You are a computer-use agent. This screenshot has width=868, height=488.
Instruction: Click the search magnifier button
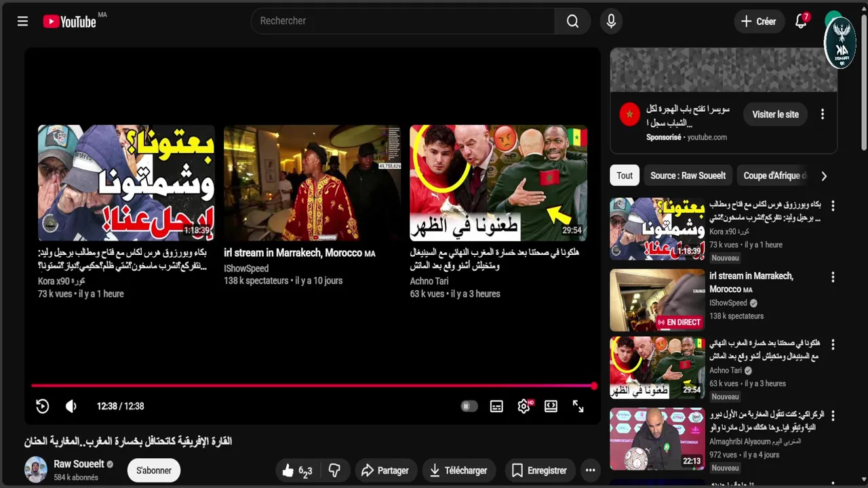point(573,21)
